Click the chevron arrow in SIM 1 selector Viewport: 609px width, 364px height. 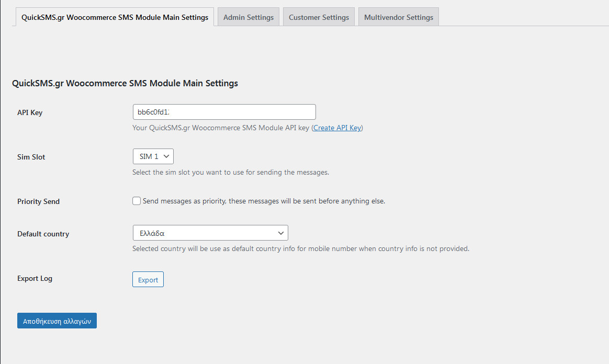(x=166, y=156)
